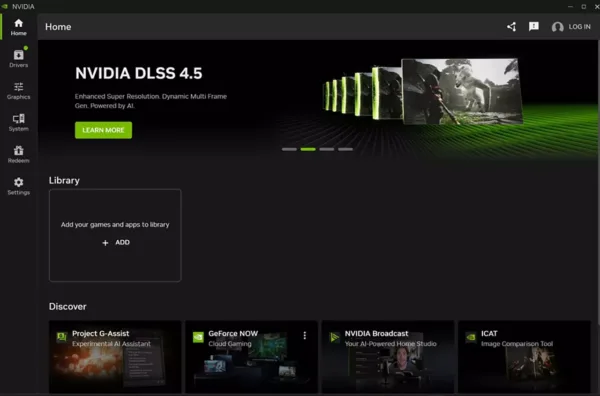The image size is (600, 396).
Task: Open the Drivers sidebar section
Action: (x=18, y=59)
